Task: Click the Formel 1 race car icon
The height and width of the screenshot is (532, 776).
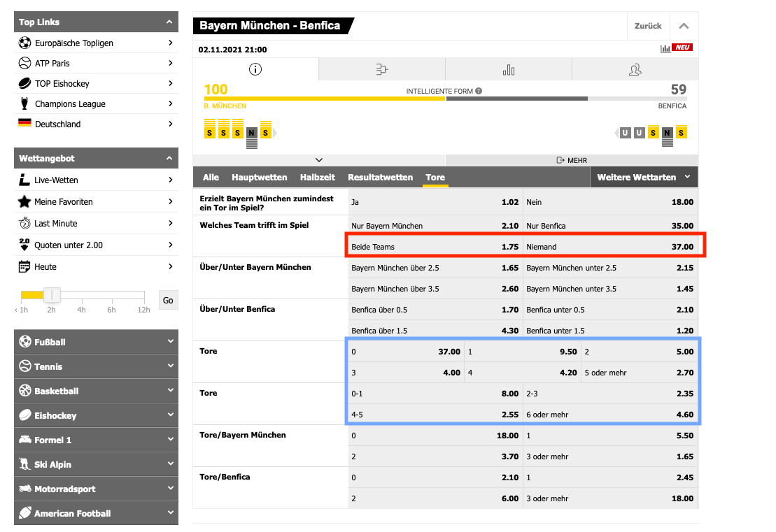Action: pos(25,439)
